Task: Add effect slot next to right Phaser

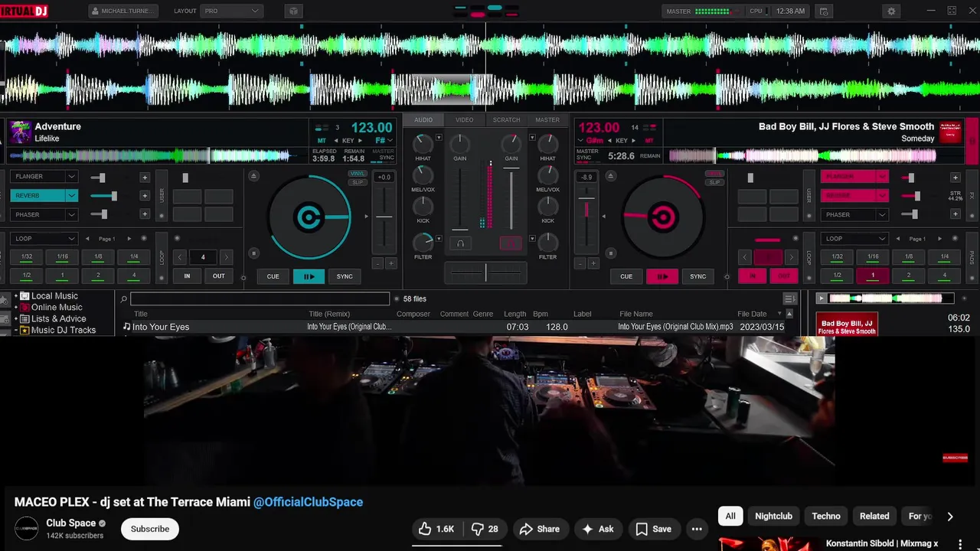Action: tap(955, 215)
